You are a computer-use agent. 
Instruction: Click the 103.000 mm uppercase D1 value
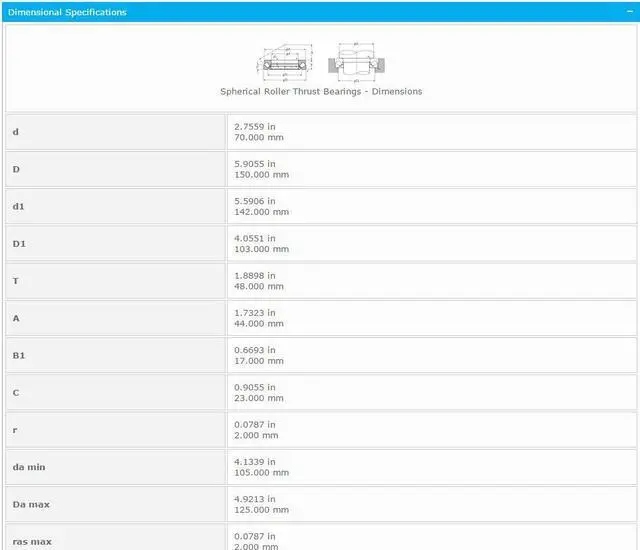[261, 249]
